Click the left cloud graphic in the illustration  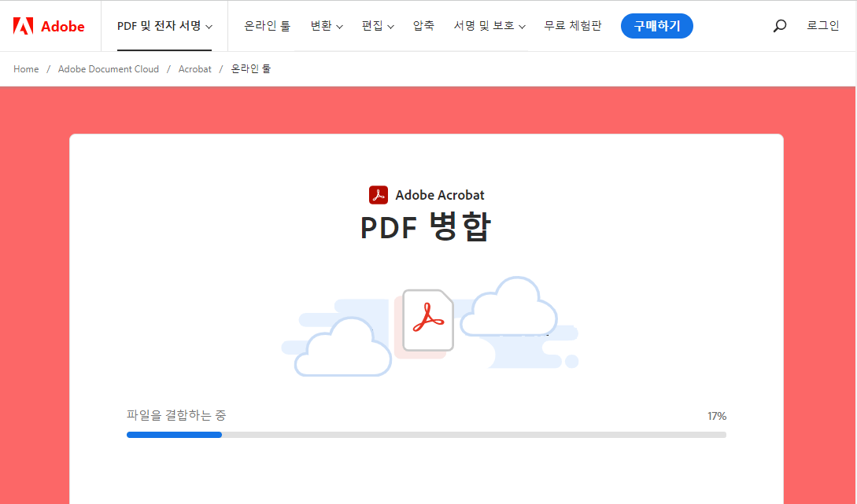click(342, 347)
